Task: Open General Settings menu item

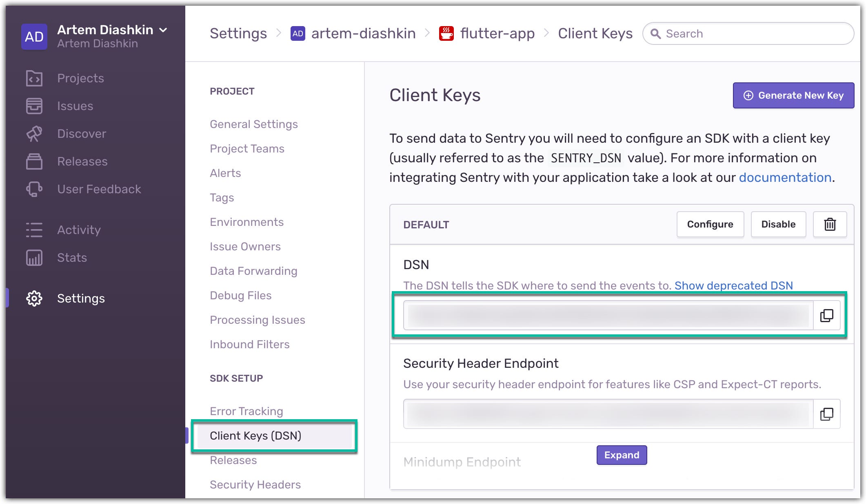Action: coord(254,124)
